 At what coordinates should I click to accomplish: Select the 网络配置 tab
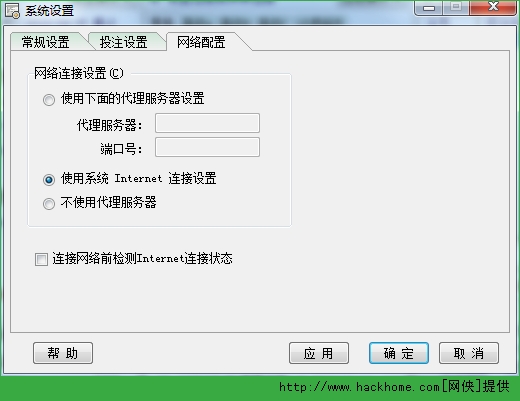click(201, 42)
